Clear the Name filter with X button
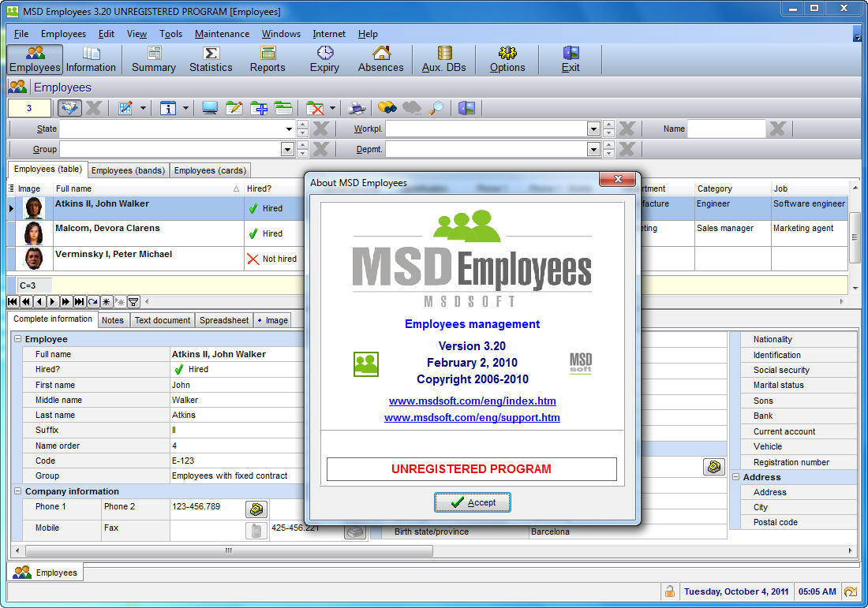Screen dimensions: 868x608 [x=777, y=129]
